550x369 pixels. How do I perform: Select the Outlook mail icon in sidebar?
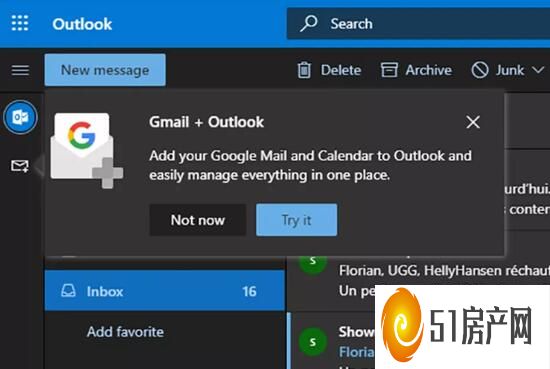click(x=20, y=117)
